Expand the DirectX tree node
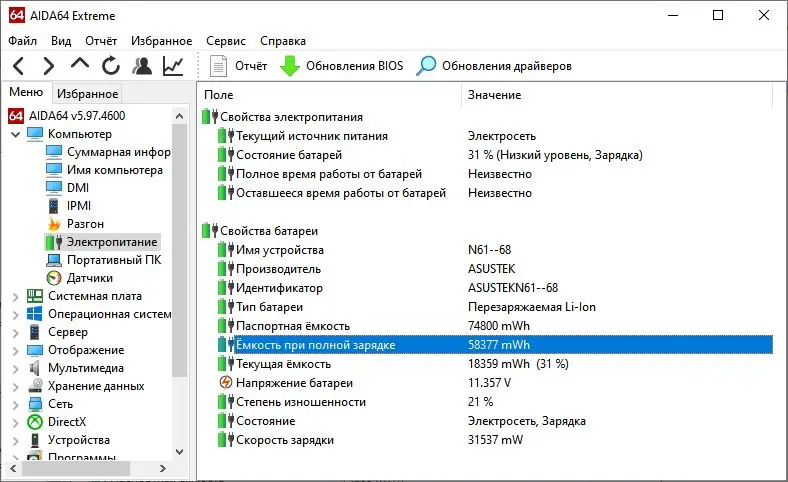Image resolution: width=788 pixels, height=482 pixels. click(x=16, y=423)
